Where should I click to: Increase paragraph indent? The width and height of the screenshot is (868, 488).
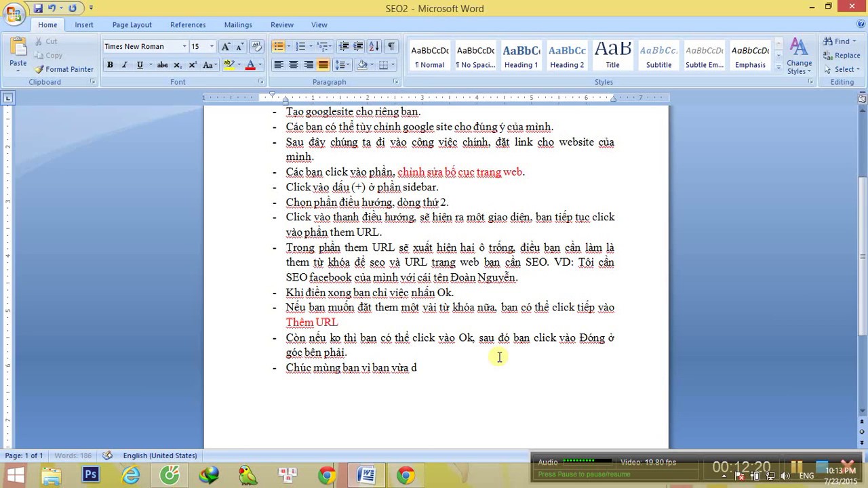(x=359, y=46)
